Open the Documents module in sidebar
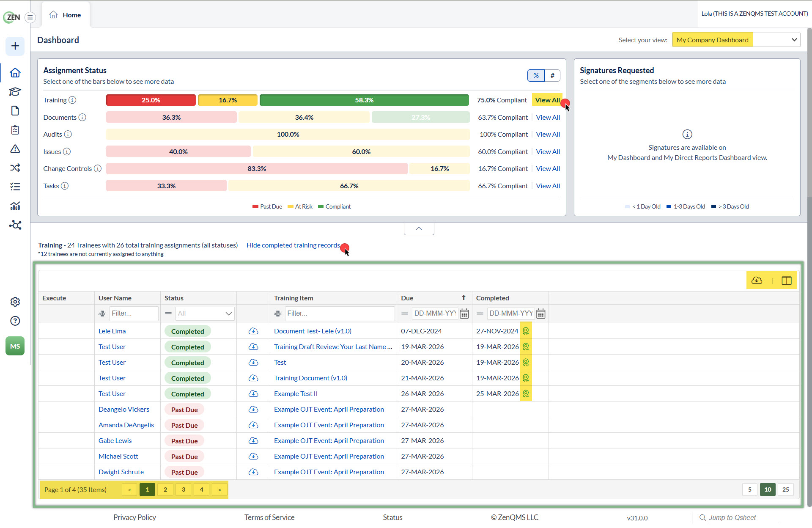 click(15, 111)
